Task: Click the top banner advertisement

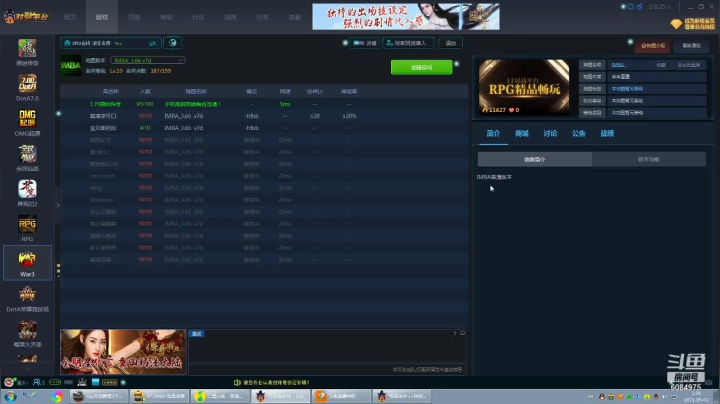Action: (x=406, y=17)
